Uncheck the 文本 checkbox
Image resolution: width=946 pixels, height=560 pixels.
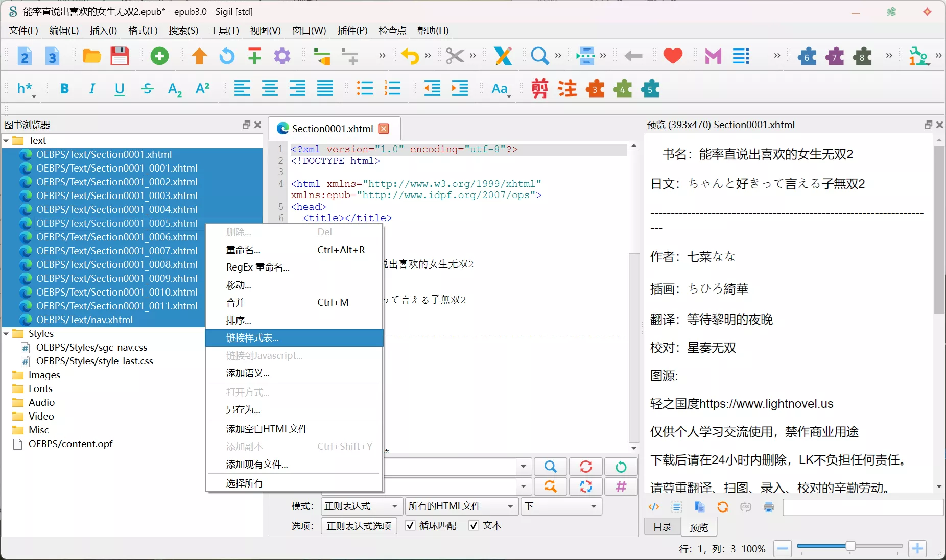(x=474, y=526)
